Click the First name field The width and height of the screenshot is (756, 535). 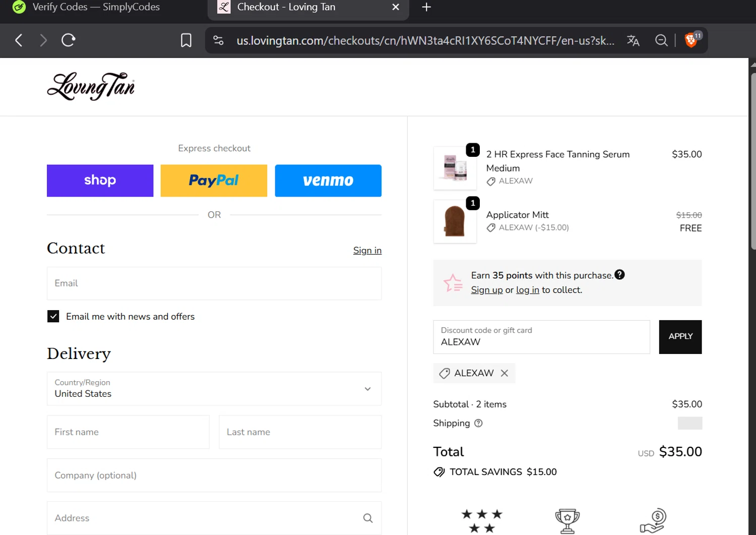point(128,432)
